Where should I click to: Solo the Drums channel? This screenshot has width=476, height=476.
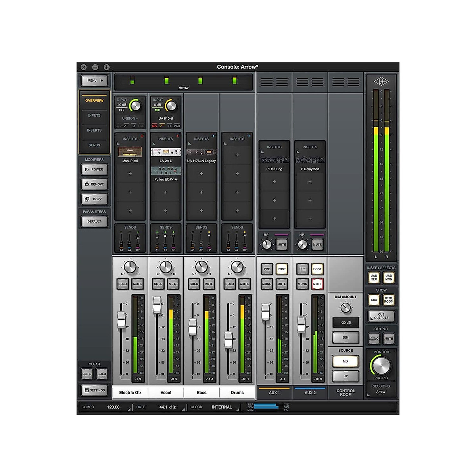(x=229, y=284)
